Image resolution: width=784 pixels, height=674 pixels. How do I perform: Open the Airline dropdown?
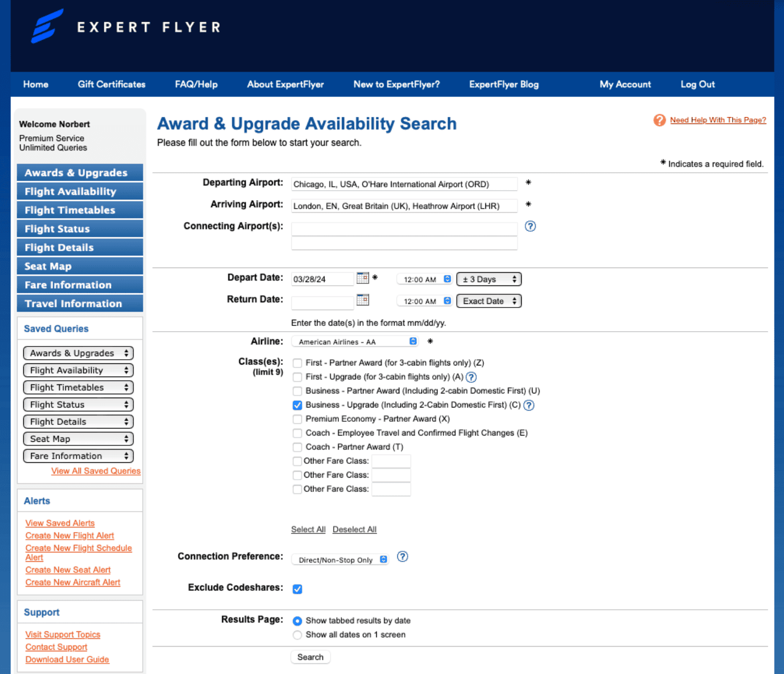point(354,341)
